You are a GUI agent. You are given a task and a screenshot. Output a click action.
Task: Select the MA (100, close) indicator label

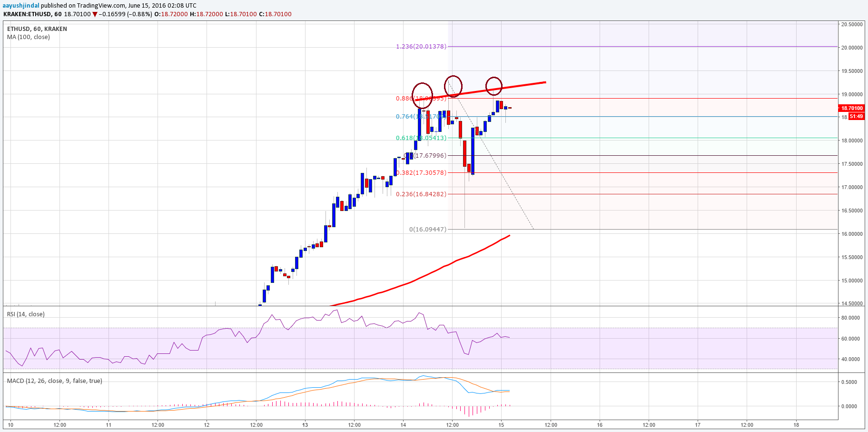pyautogui.click(x=29, y=37)
